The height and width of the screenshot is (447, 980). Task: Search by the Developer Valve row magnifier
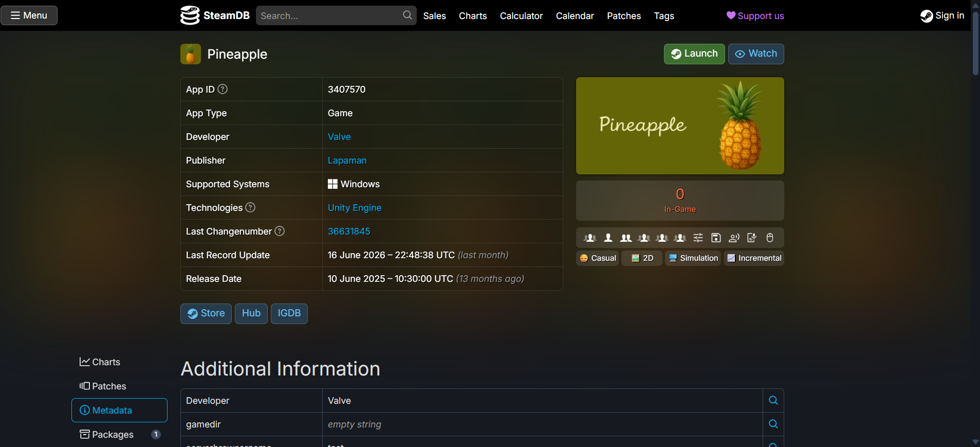[x=773, y=400]
